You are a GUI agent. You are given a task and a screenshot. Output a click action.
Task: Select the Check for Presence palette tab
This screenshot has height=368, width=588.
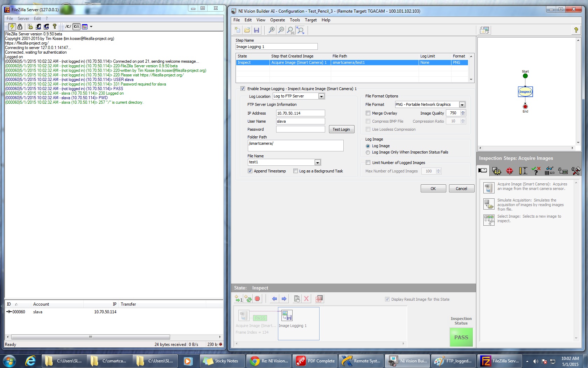[536, 171]
